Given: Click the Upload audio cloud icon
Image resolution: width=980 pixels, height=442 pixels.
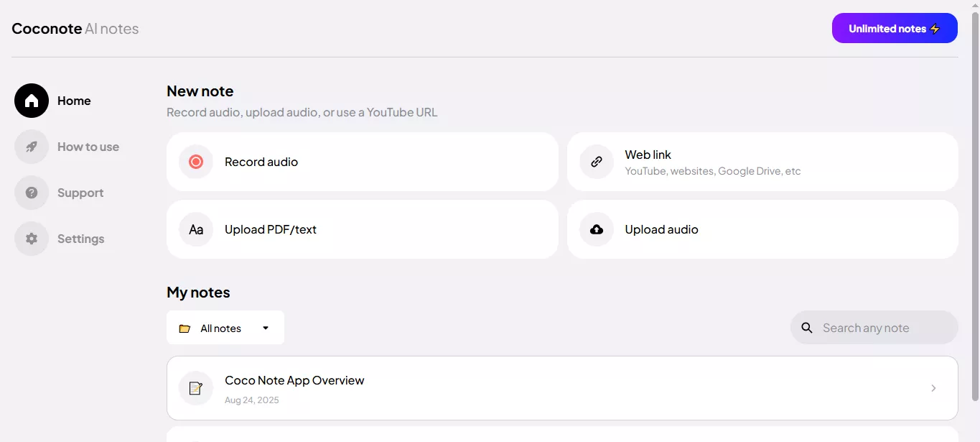Looking at the screenshot, I should tap(596, 229).
